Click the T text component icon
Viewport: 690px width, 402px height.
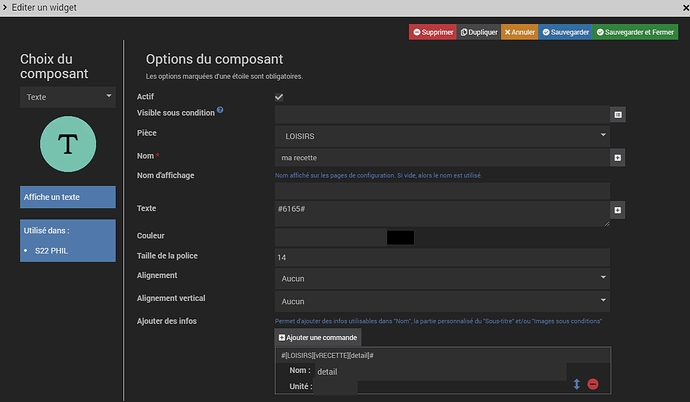(x=67, y=144)
